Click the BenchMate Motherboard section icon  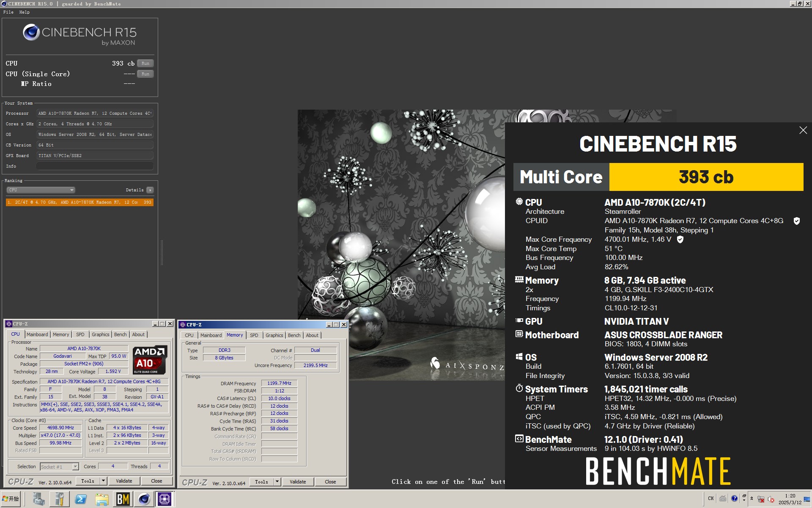coord(519,334)
